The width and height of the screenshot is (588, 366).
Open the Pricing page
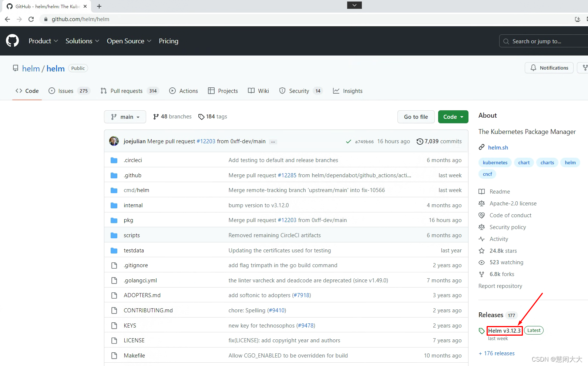pyautogui.click(x=168, y=41)
